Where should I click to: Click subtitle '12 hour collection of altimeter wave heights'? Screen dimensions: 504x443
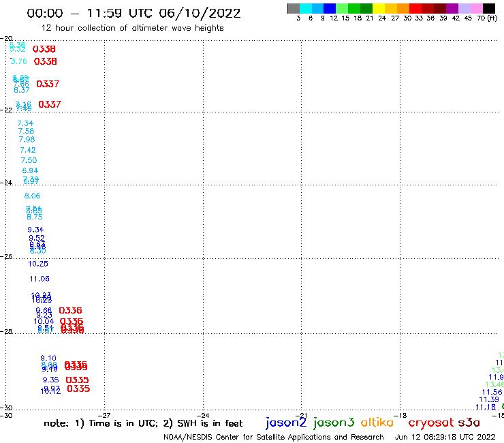tap(132, 28)
